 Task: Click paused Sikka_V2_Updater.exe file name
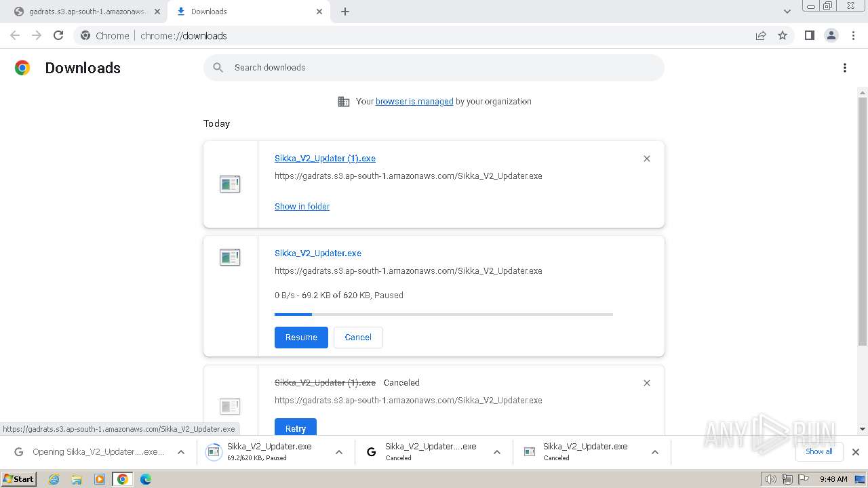point(318,253)
